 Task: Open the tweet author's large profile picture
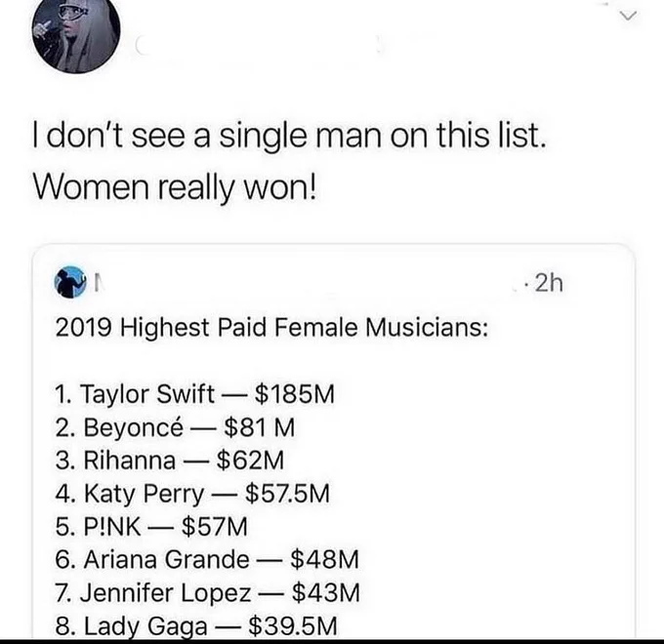pyautogui.click(x=76, y=30)
